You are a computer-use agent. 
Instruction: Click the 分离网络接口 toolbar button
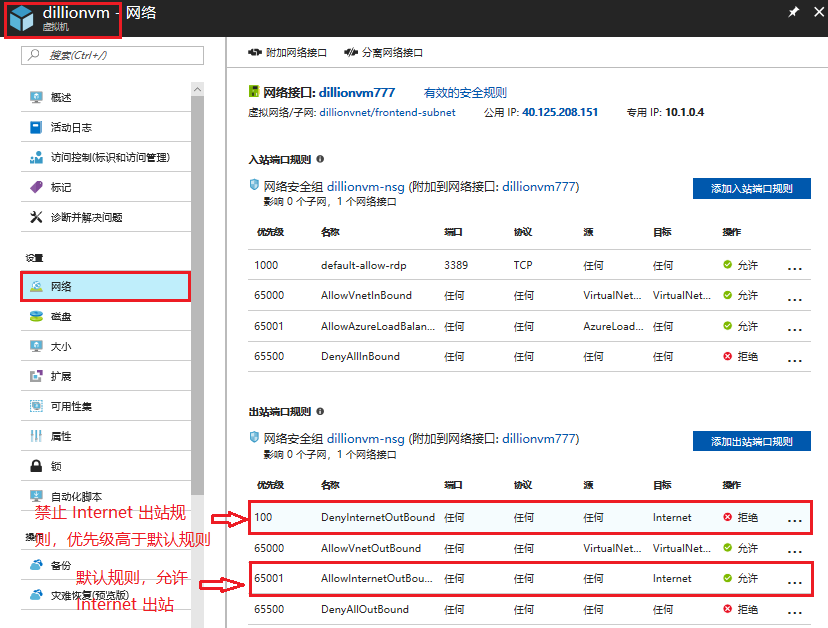click(383, 52)
